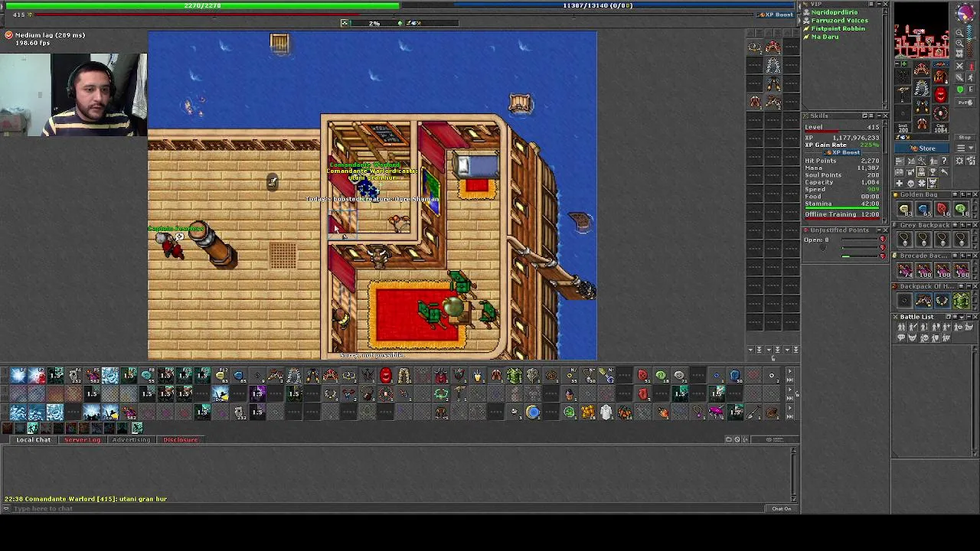Collapse the equipment panel with minus button
The height and width of the screenshot is (551, 980).
[897, 64]
